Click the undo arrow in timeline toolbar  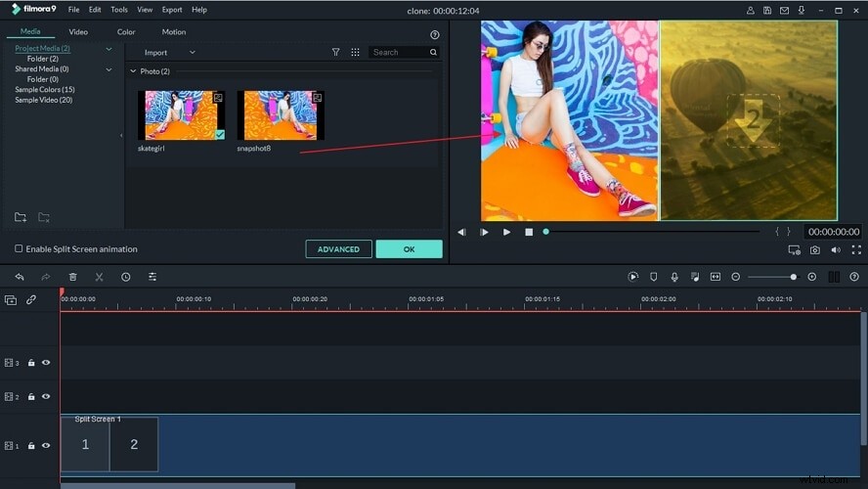pos(20,277)
